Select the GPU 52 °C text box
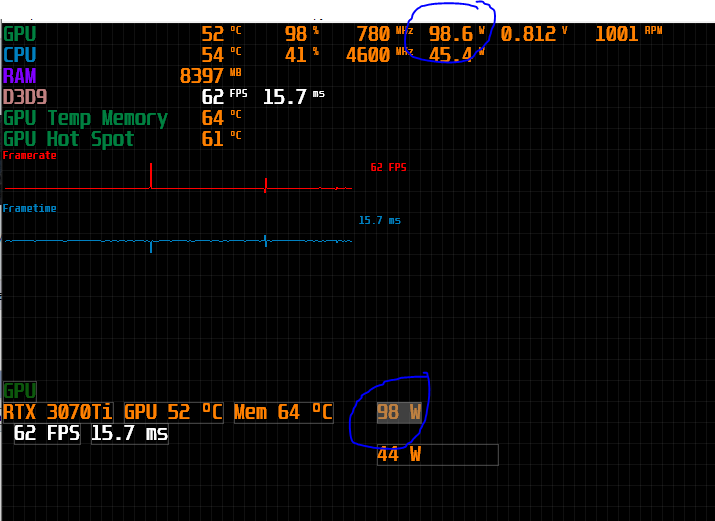Viewport: 715px width, 521px height. [x=174, y=413]
